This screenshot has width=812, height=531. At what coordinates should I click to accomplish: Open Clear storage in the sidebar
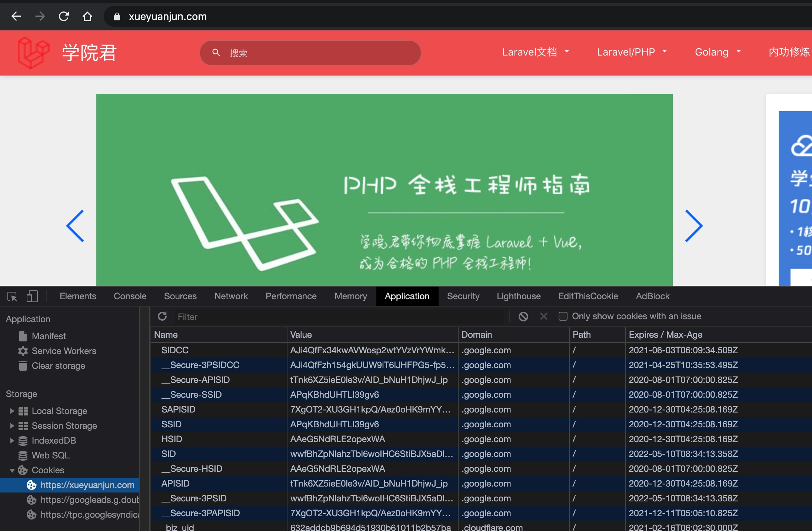point(58,366)
